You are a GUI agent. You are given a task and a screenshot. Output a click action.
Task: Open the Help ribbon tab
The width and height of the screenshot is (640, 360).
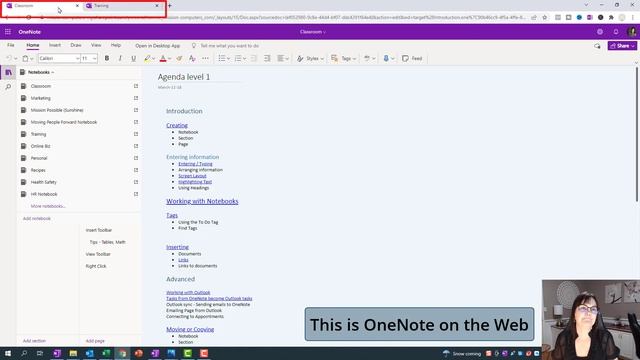click(116, 45)
